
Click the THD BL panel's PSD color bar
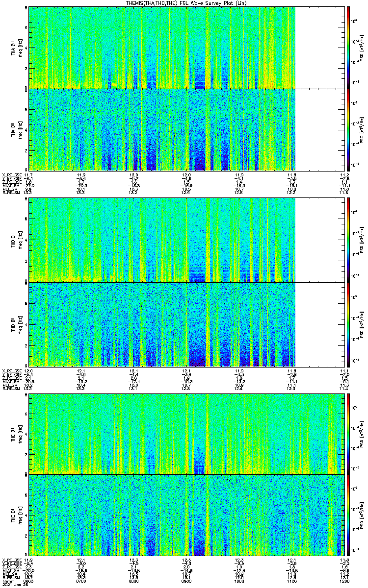348,239
